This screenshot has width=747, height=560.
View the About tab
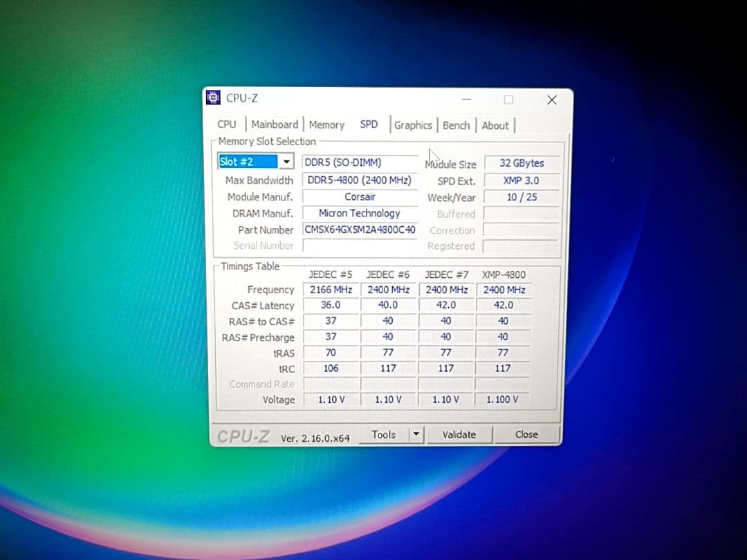(x=495, y=126)
